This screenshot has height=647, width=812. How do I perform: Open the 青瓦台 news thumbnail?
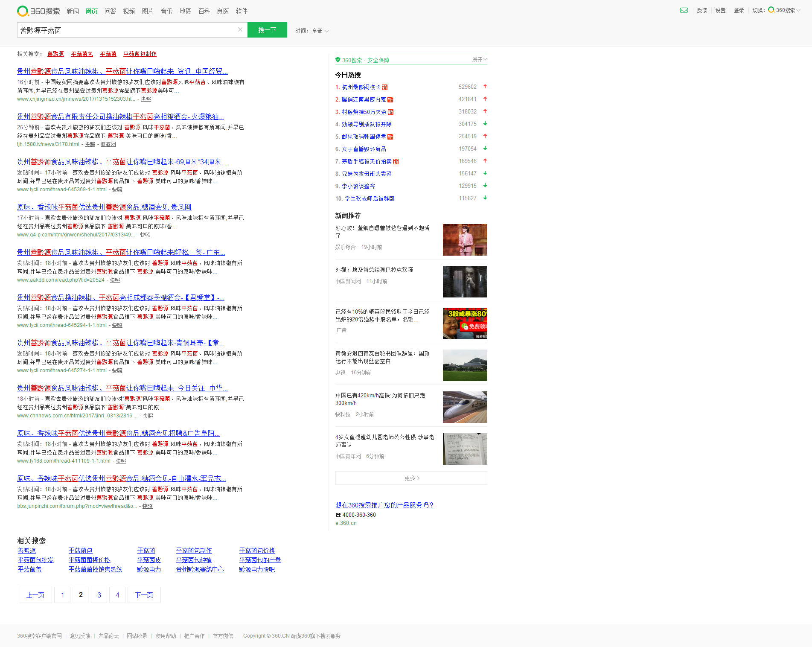[465, 365]
